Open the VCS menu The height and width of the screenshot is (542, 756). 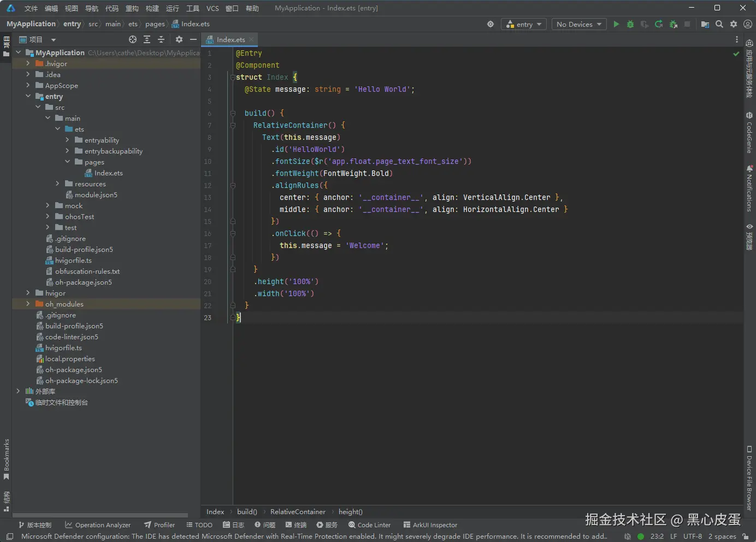click(x=212, y=8)
